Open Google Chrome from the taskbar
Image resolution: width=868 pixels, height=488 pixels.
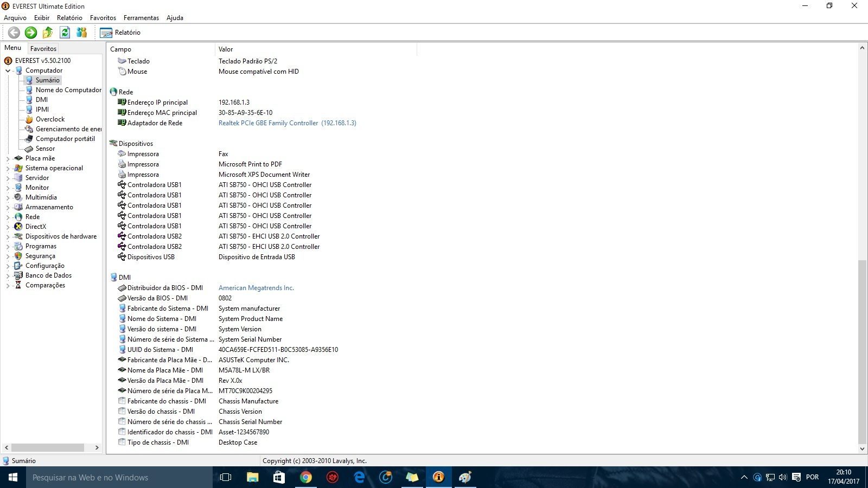coord(306,477)
